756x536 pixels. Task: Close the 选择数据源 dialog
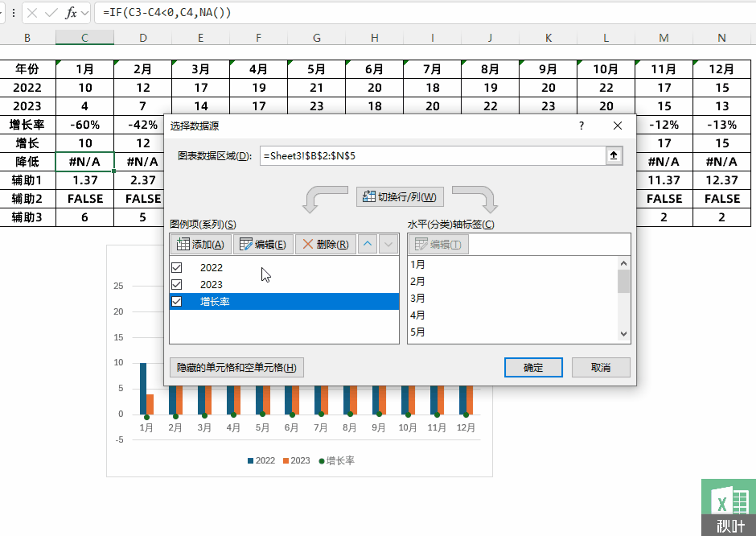[x=617, y=126]
